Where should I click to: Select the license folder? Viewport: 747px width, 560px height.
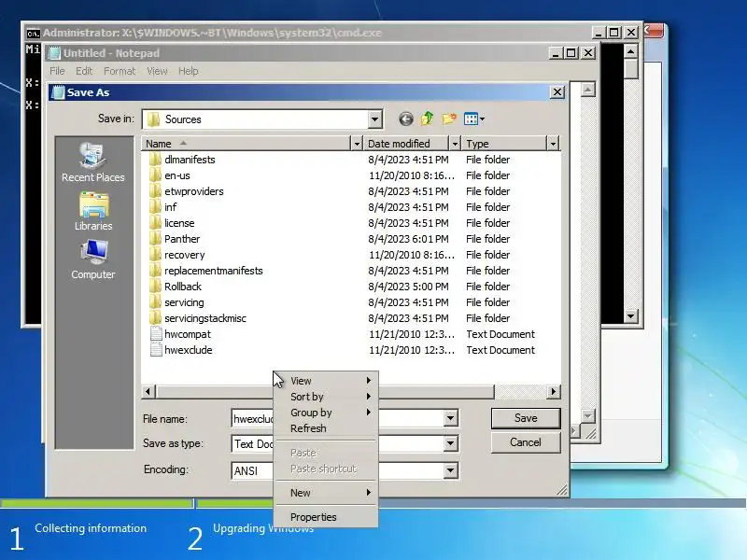[x=172, y=223]
